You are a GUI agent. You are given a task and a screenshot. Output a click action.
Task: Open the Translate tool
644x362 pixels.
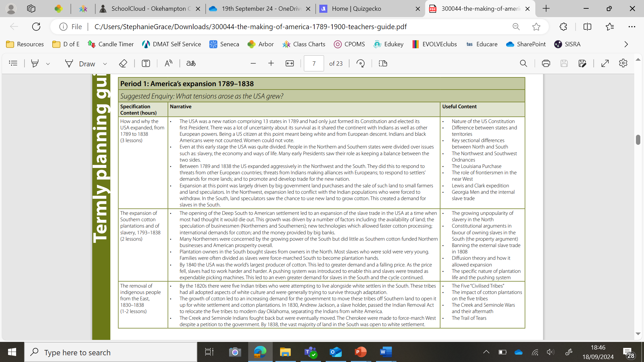point(191,63)
